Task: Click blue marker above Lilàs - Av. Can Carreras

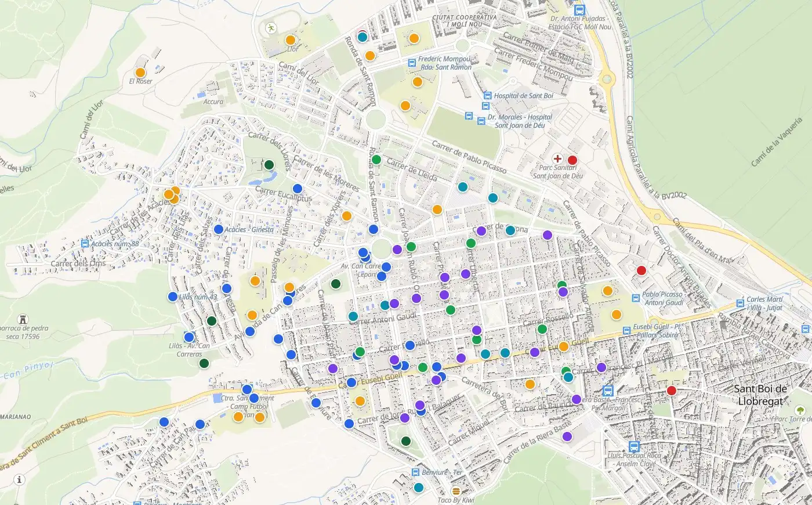Action: [188, 337]
